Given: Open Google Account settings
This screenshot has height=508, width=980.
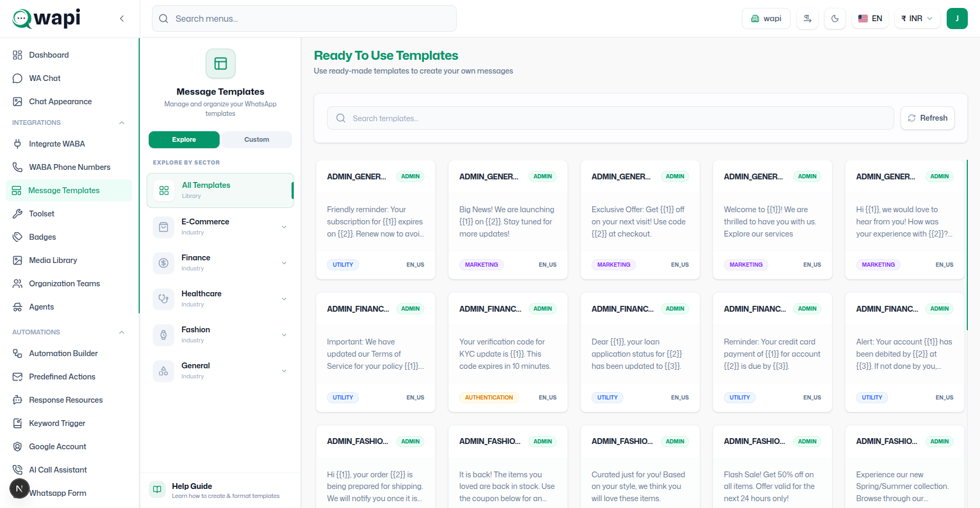Looking at the screenshot, I should point(69,447).
